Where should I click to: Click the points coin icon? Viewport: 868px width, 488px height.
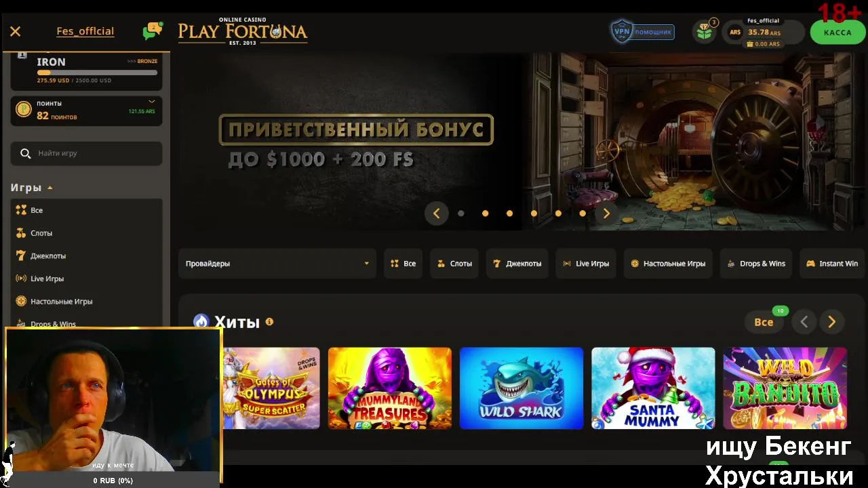coord(24,109)
